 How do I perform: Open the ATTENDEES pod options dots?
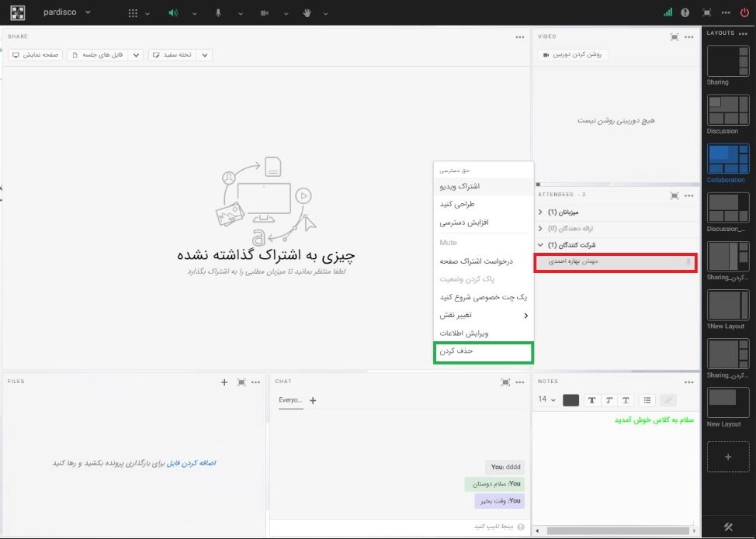coord(689,195)
